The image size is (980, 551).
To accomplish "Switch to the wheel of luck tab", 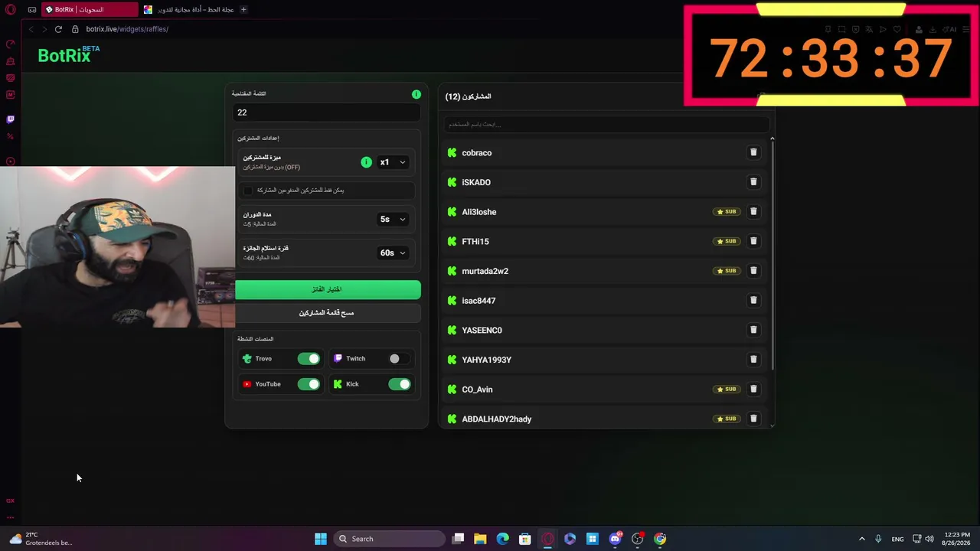I will (190, 9).
